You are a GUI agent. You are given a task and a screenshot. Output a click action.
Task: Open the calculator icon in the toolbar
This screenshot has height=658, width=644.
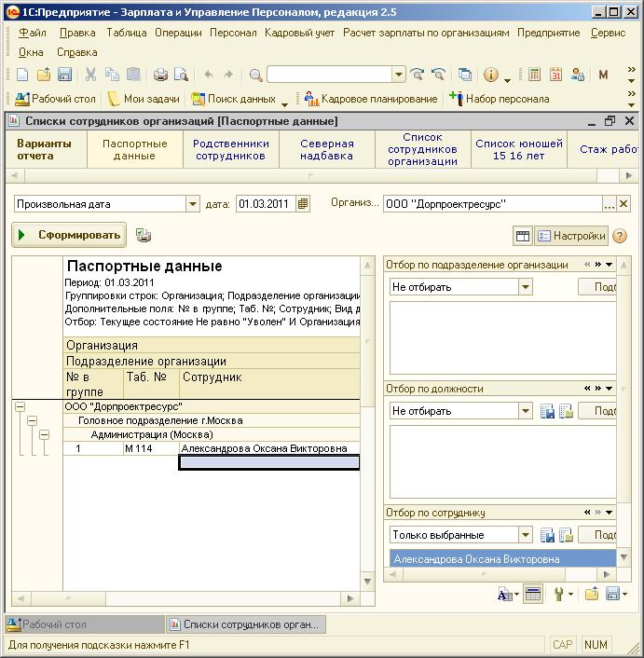534,75
